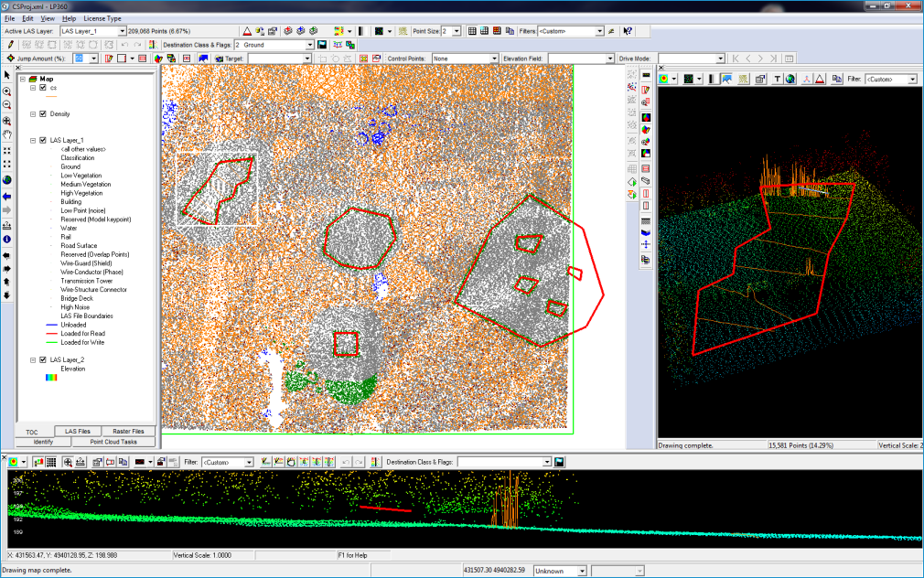924x578 pixels.
Task: Switch to the Identify tab
Action: tap(43, 442)
